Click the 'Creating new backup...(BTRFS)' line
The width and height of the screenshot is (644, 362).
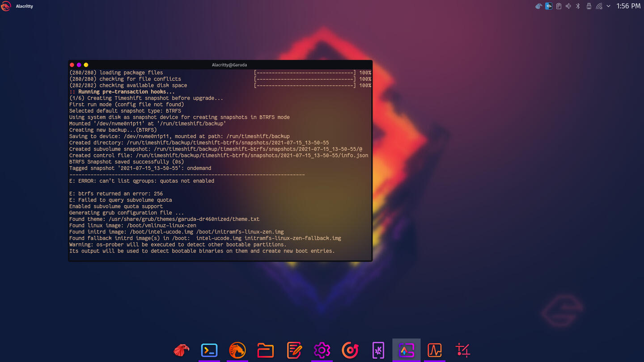pos(113,130)
